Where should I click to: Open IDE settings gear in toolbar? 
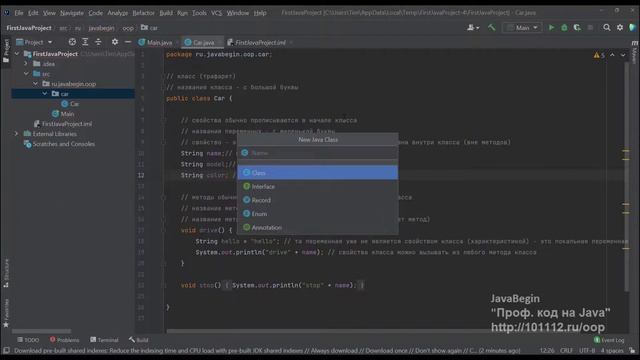coord(620,27)
